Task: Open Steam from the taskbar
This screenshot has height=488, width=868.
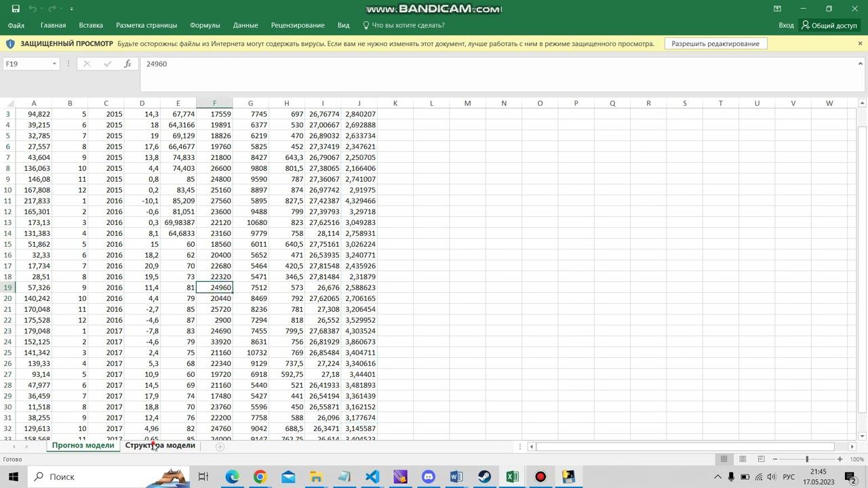Action: [x=484, y=476]
